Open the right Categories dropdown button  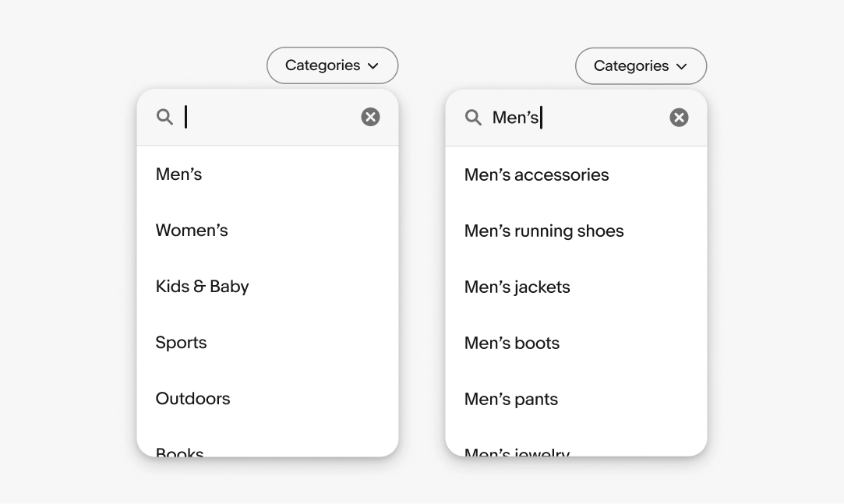(641, 65)
